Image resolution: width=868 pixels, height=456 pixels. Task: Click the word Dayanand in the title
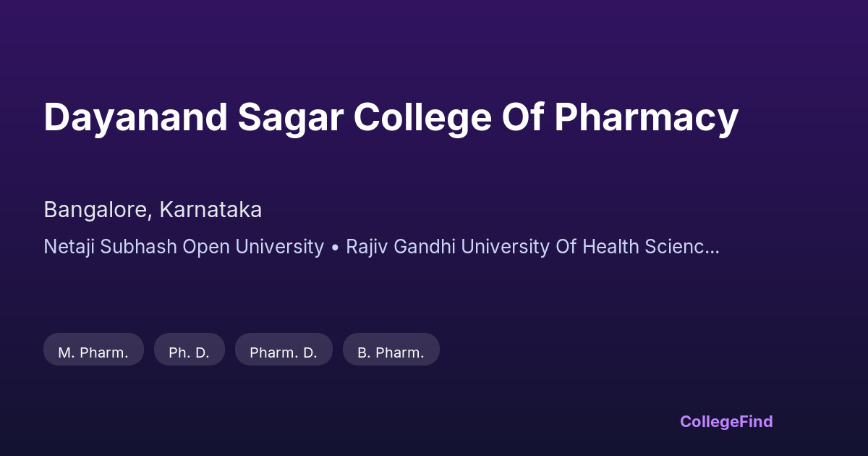click(135, 117)
